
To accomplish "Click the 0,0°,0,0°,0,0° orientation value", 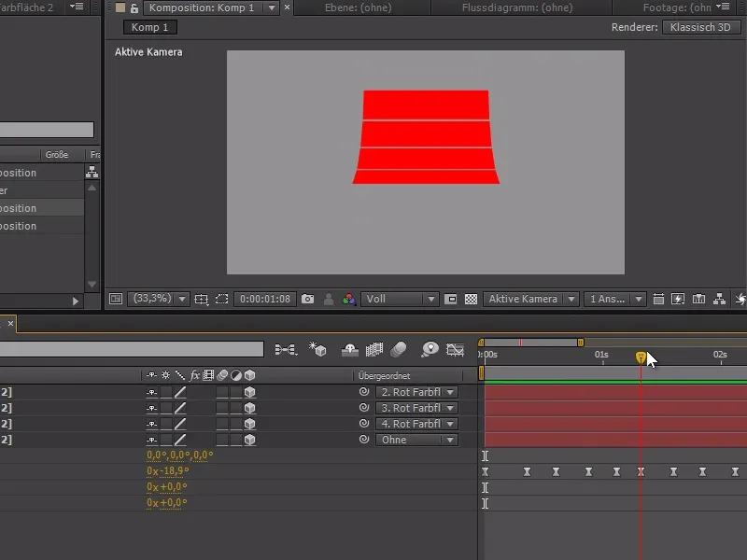I will pyautogui.click(x=179, y=455).
